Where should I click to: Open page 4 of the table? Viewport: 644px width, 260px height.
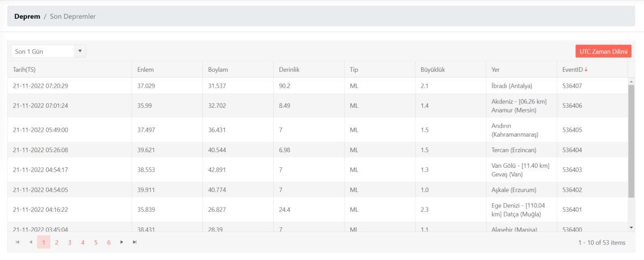tap(83, 242)
